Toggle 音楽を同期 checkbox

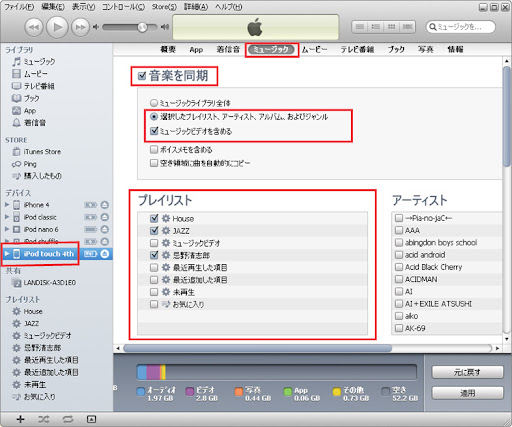pyautogui.click(x=142, y=76)
